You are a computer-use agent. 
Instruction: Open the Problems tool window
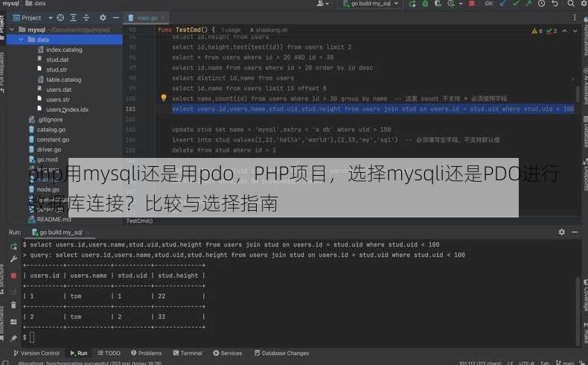(x=147, y=353)
